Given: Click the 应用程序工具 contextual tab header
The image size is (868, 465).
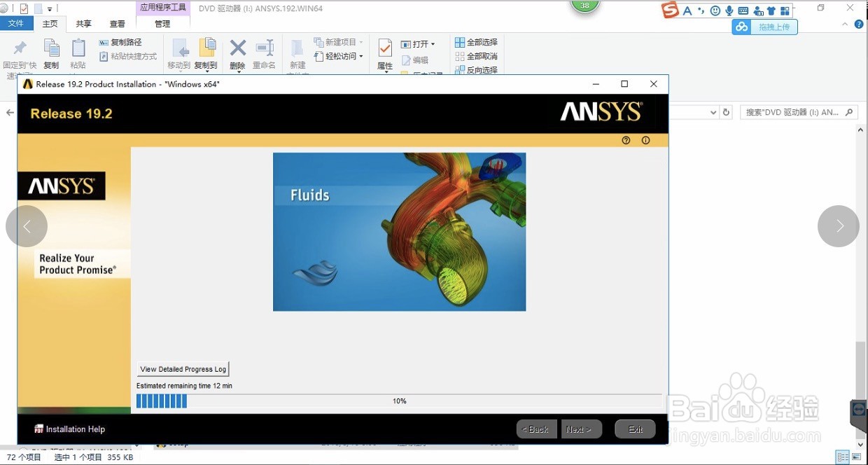Looking at the screenshot, I should 163,8.
